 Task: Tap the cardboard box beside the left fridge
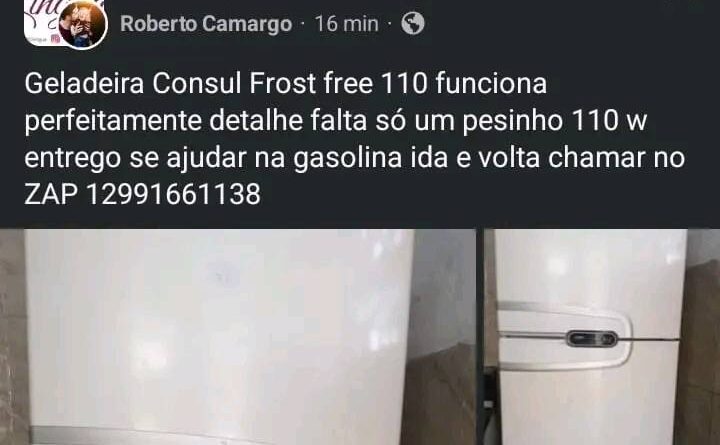coord(438,395)
